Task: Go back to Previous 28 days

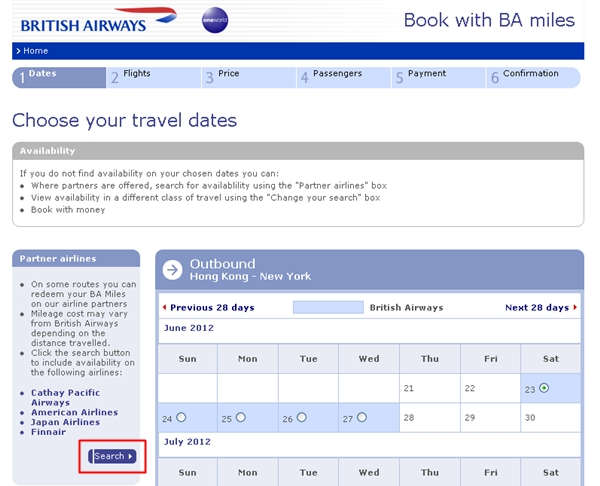Action: 212,308
